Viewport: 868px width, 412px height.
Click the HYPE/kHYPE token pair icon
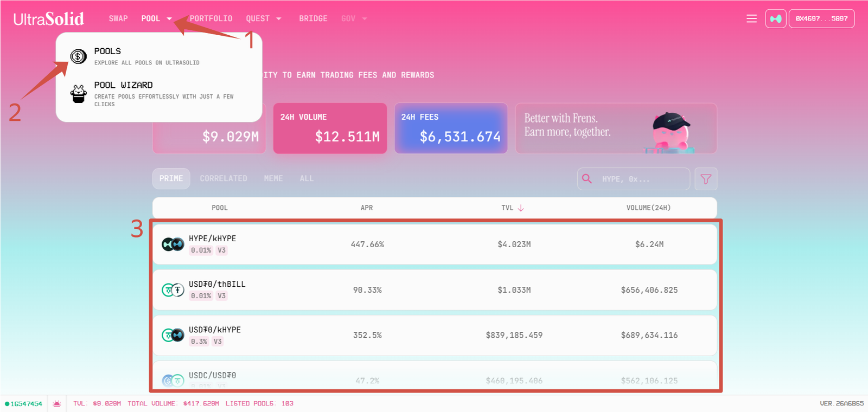(x=173, y=244)
